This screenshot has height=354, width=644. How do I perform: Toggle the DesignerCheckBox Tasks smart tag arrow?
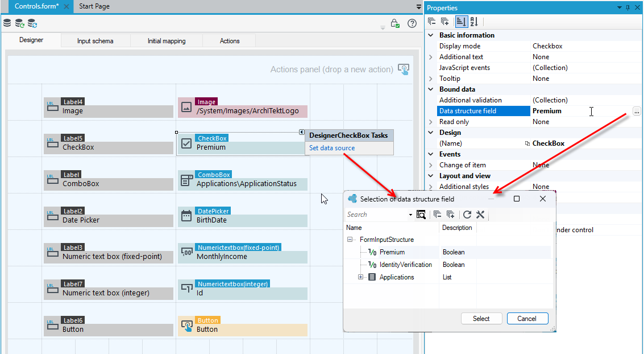click(301, 132)
